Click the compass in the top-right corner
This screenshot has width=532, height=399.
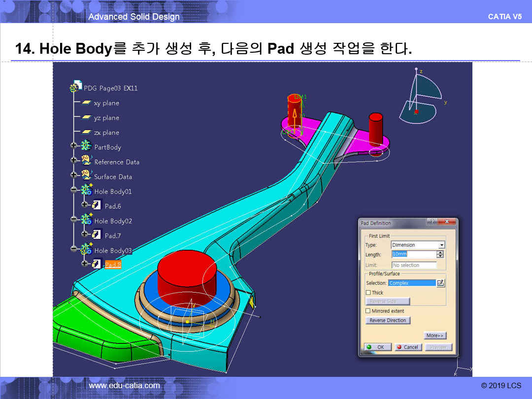(421, 99)
